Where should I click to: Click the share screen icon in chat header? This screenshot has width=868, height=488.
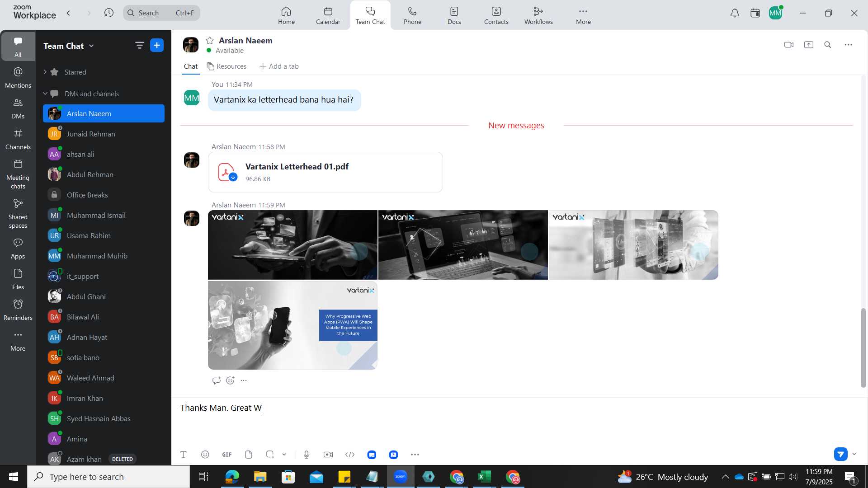point(809,45)
